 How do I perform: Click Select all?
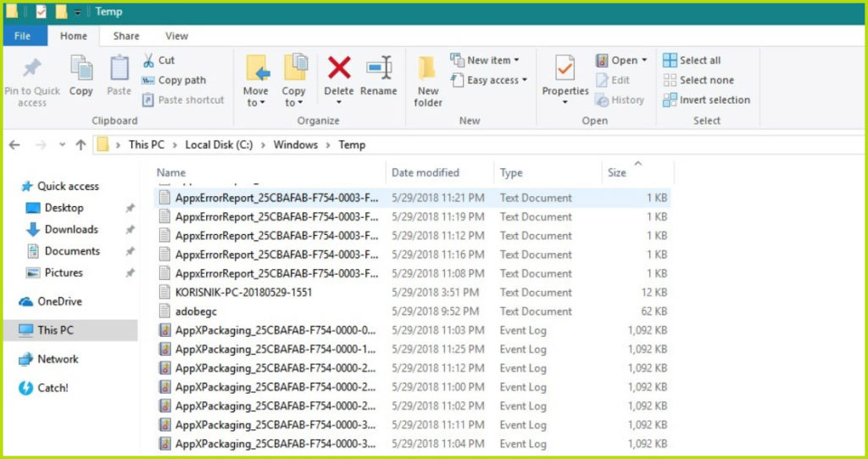coord(692,60)
